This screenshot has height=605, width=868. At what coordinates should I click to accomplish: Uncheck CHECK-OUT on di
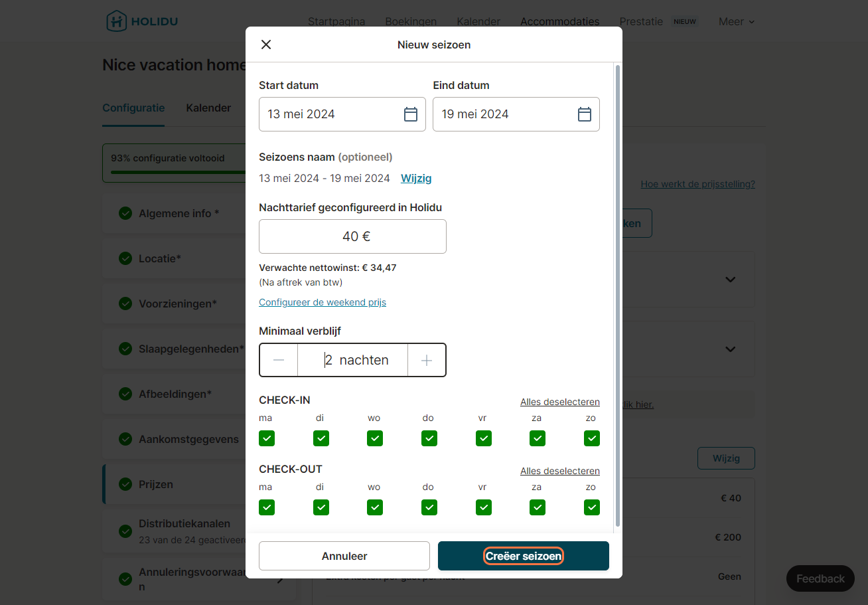point(321,507)
